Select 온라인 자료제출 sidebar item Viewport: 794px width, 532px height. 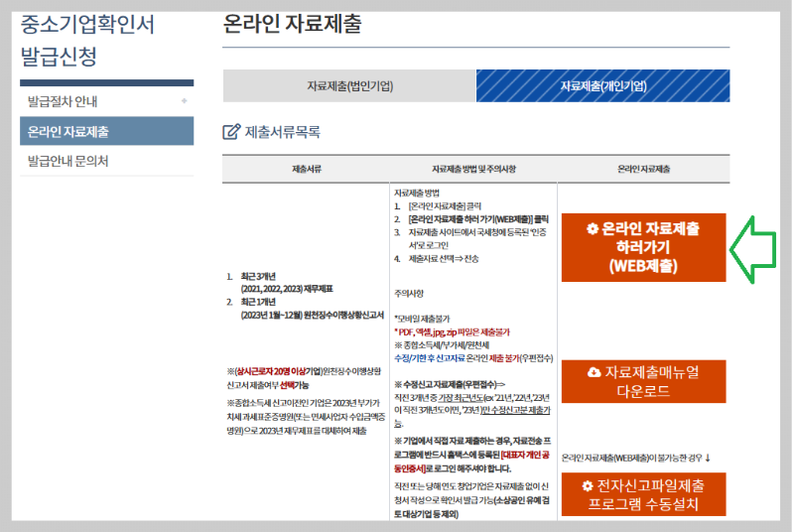[106, 131]
